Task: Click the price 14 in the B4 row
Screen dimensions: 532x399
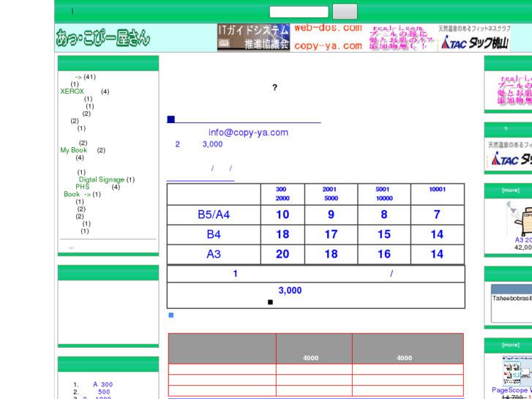Action: [437, 234]
